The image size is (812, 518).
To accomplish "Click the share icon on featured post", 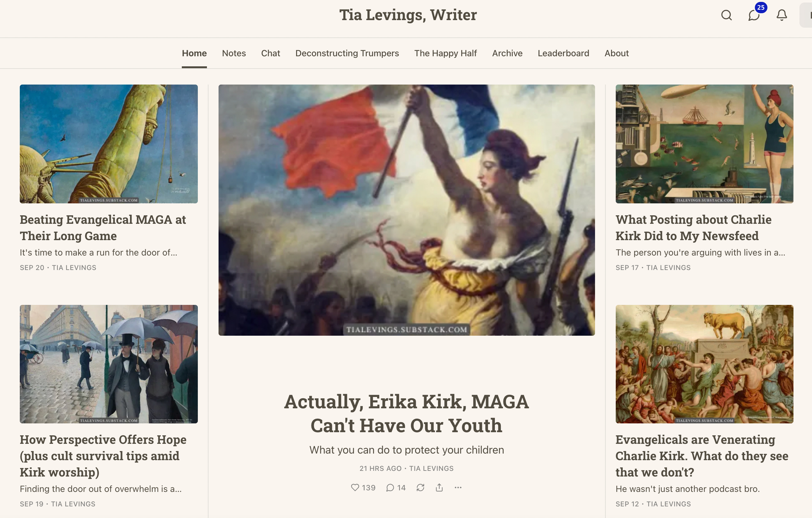I will point(439,487).
